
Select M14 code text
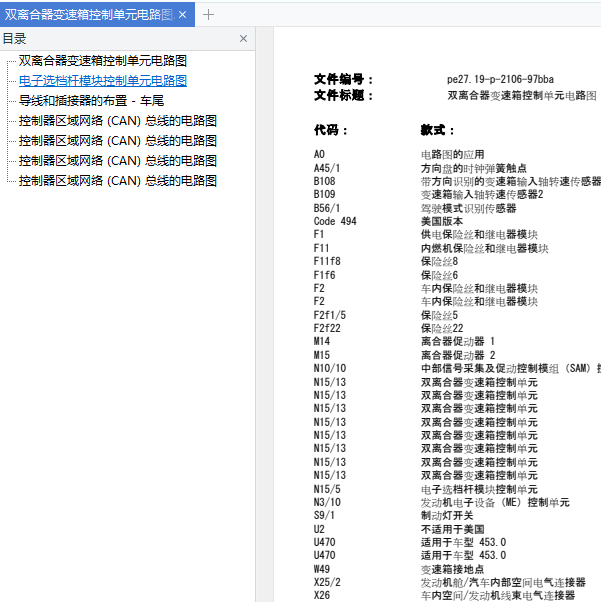click(322, 341)
